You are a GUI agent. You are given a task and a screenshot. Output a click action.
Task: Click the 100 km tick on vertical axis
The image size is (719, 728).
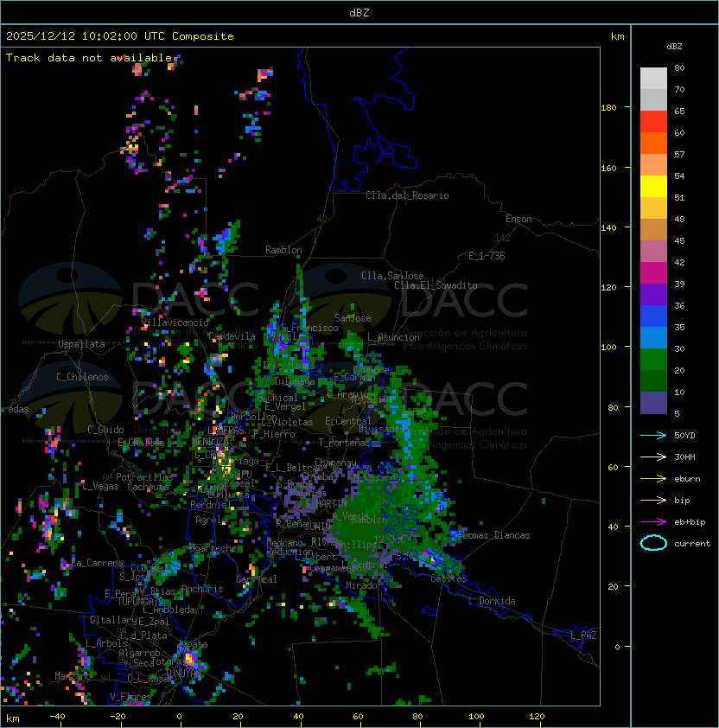pyautogui.click(x=608, y=347)
